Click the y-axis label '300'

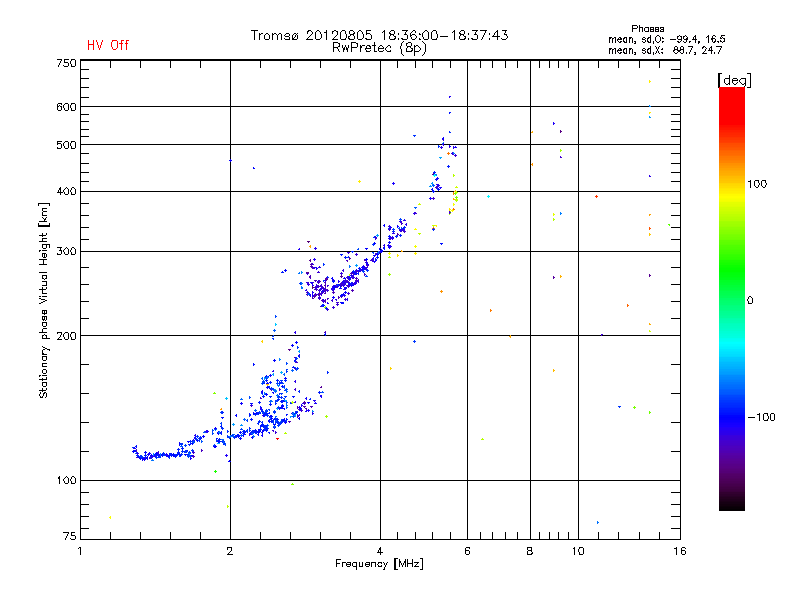pyautogui.click(x=66, y=252)
